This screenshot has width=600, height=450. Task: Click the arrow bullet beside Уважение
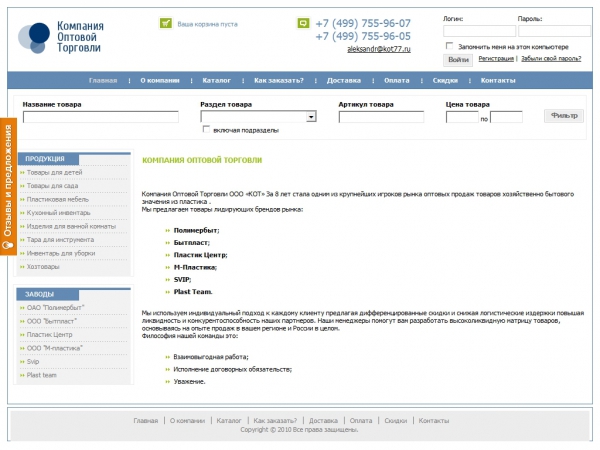click(x=167, y=381)
